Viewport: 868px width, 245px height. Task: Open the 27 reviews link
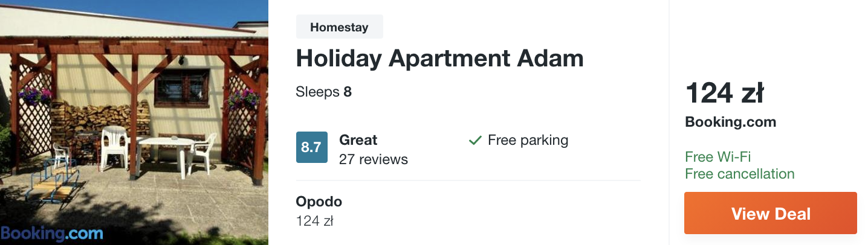coord(374,159)
